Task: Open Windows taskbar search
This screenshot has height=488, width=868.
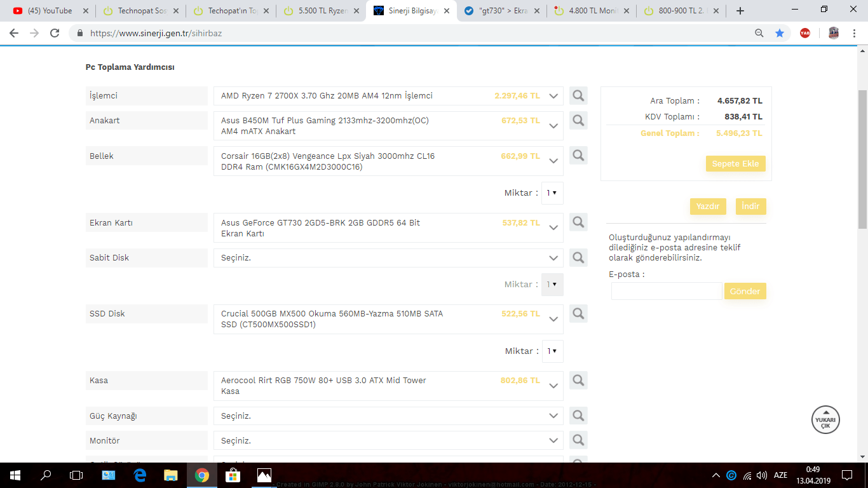Action: [x=46, y=475]
